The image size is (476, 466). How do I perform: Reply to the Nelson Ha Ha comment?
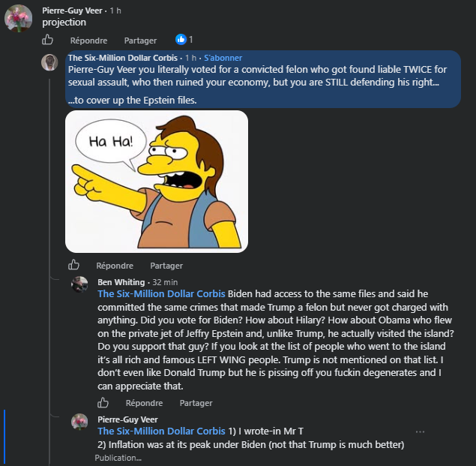point(115,266)
